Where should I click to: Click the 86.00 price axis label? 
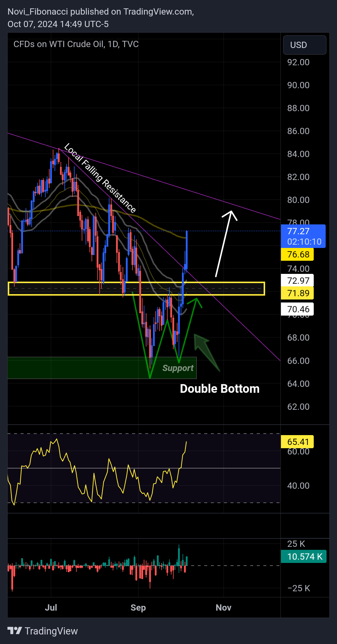298,131
